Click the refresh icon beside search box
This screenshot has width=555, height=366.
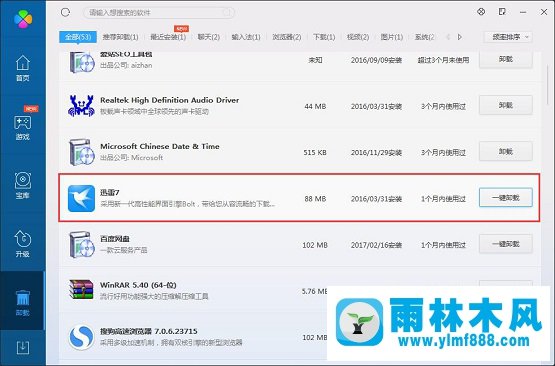(x=65, y=12)
